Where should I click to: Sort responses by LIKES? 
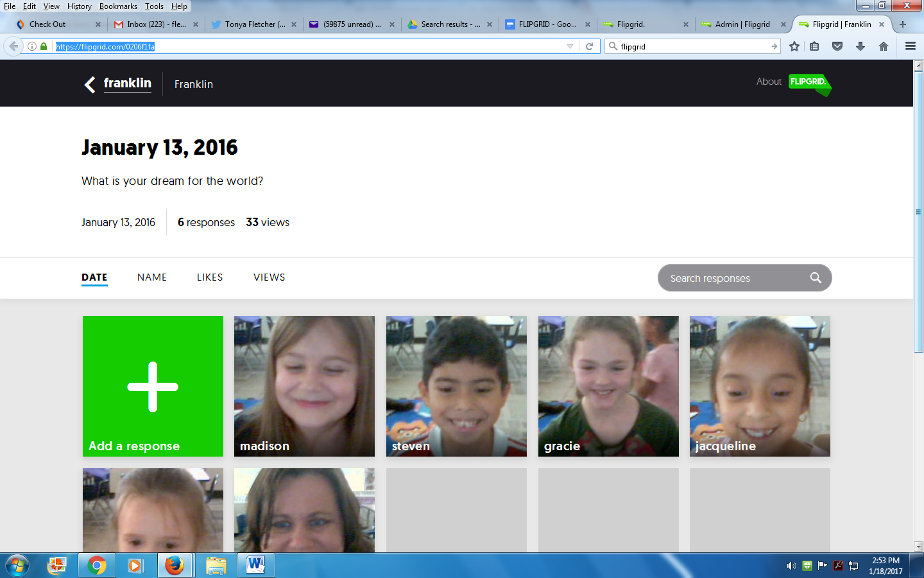coord(210,277)
